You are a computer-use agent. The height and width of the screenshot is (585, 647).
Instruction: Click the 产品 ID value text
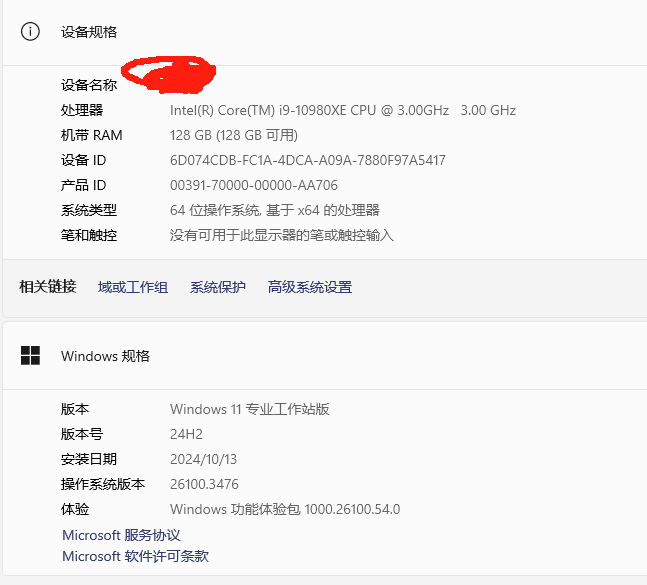coord(254,186)
